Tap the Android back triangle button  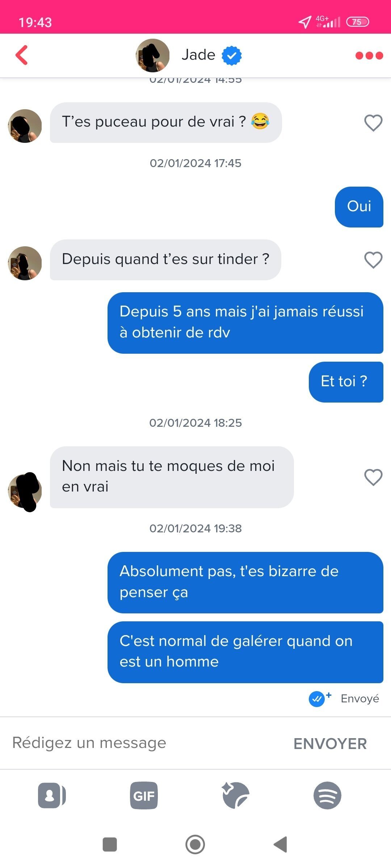[x=280, y=844]
